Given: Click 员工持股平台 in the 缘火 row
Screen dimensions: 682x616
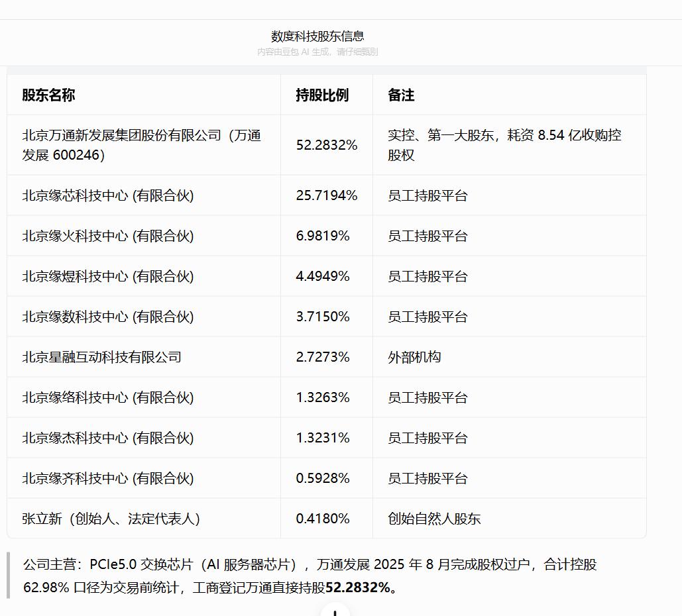Looking at the screenshot, I should pyautogui.click(x=427, y=236).
